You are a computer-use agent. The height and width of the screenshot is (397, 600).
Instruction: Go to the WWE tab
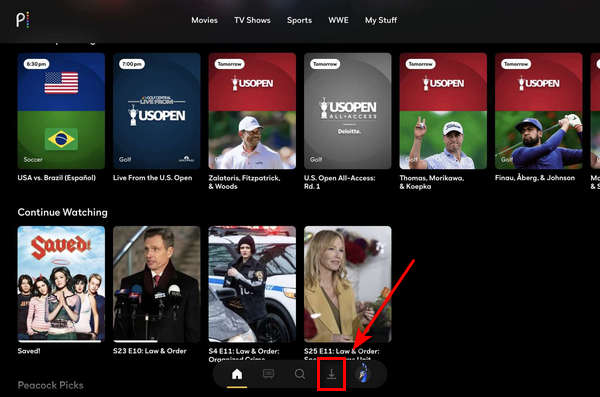[x=338, y=20]
